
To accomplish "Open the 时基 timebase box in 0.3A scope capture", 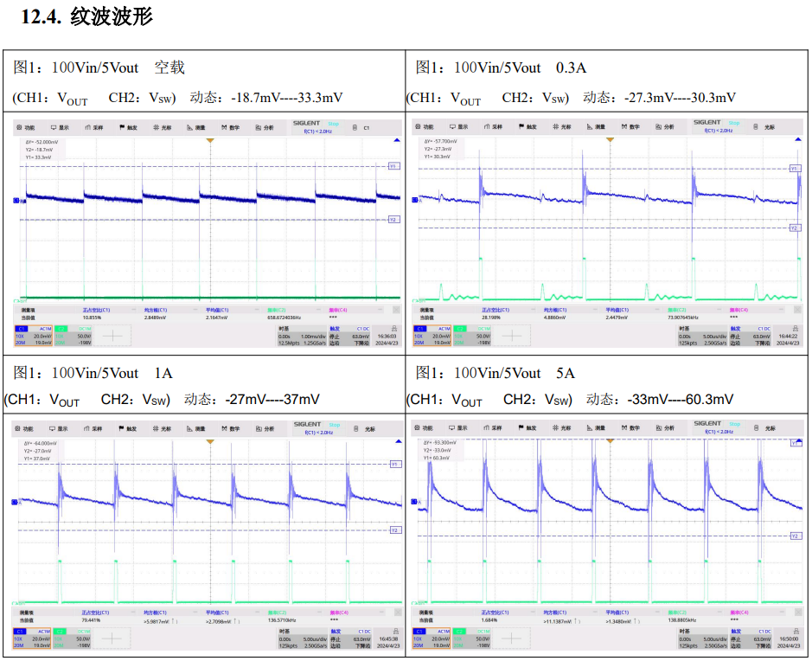I will 703,336.
